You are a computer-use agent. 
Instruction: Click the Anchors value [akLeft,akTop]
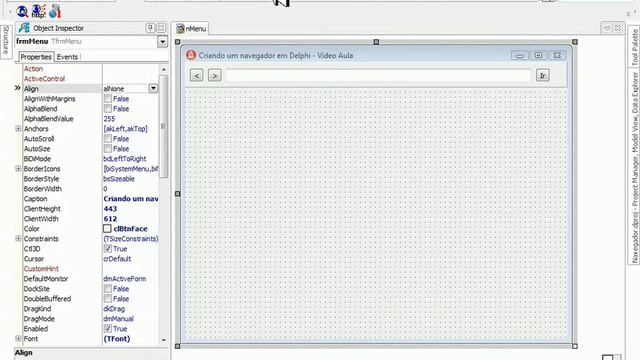pos(125,129)
